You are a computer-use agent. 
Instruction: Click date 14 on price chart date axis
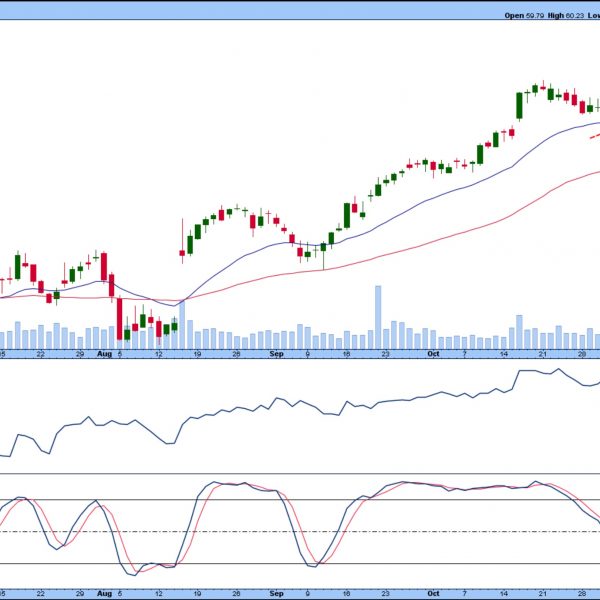(x=504, y=354)
